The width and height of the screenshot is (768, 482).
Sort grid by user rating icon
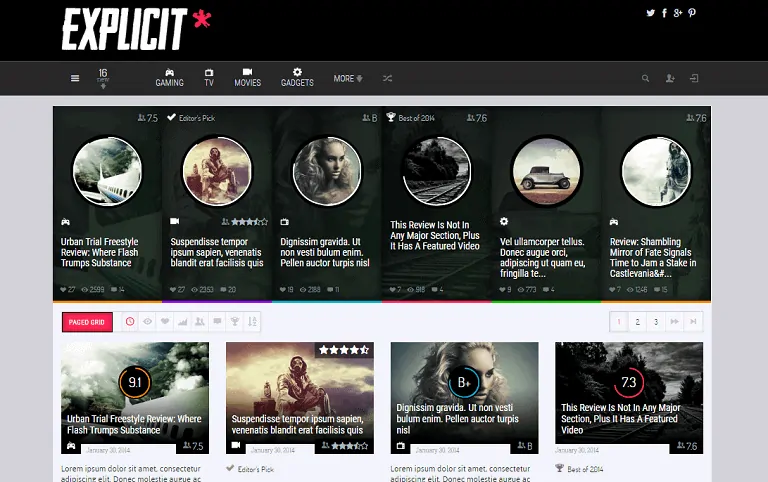(x=200, y=322)
